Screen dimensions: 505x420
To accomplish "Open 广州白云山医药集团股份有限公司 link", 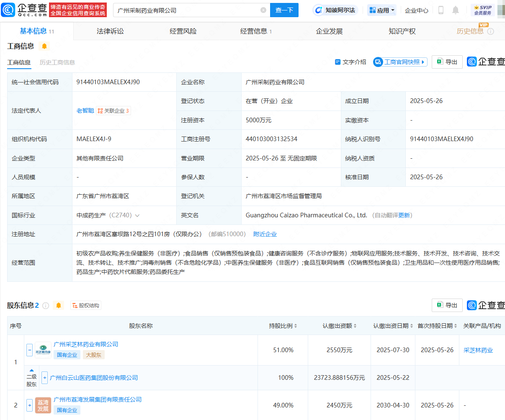I will pos(94,378).
